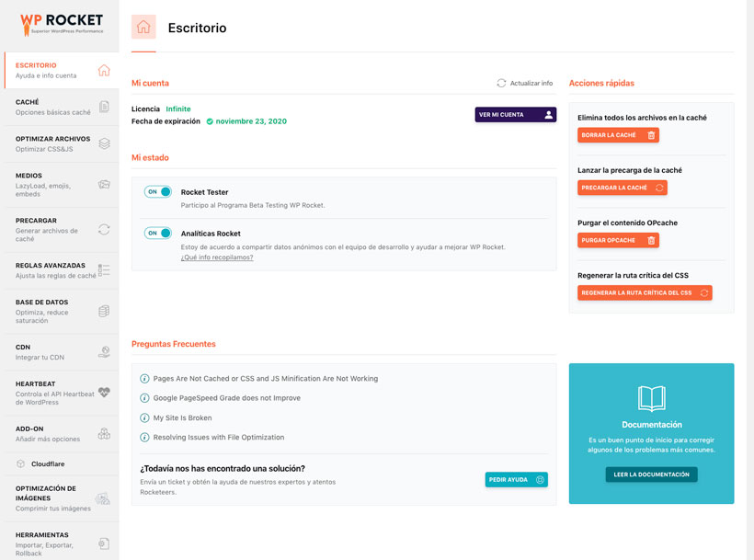Screen dimensions: 754x560
Task: Click the house icon in Escritorio sidebar item
Action: 104,70
